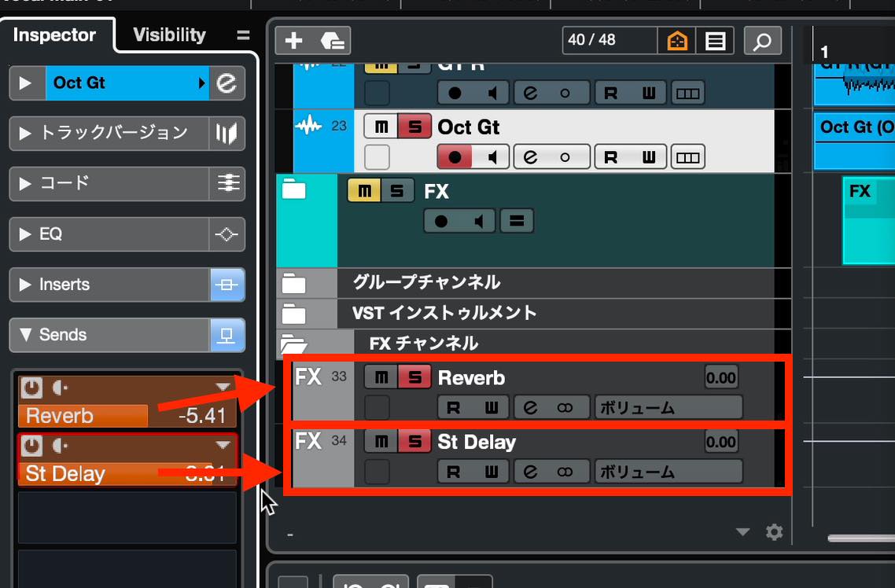Click the EQ bypass diamond icon
The height and width of the screenshot is (588, 895).
tap(227, 233)
